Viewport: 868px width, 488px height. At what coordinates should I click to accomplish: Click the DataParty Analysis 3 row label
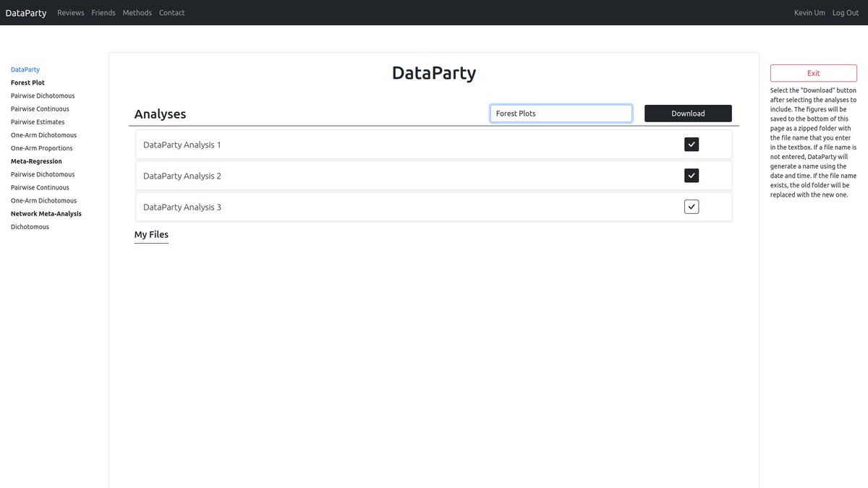pos(182,207)
